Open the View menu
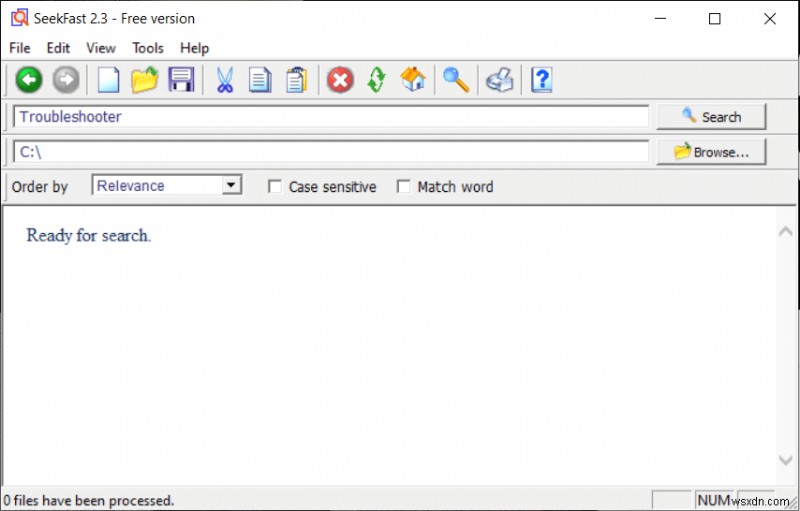Image resolution: width=800 pixels, height=511 pixels. (101, 48)
